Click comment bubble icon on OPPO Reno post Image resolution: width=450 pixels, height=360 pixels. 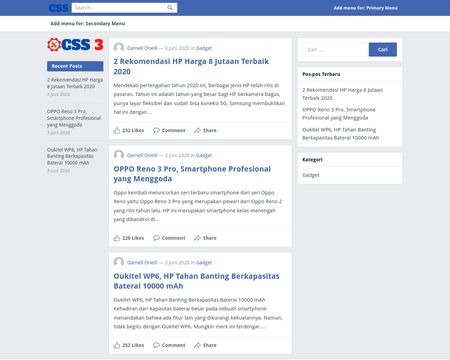156,238
